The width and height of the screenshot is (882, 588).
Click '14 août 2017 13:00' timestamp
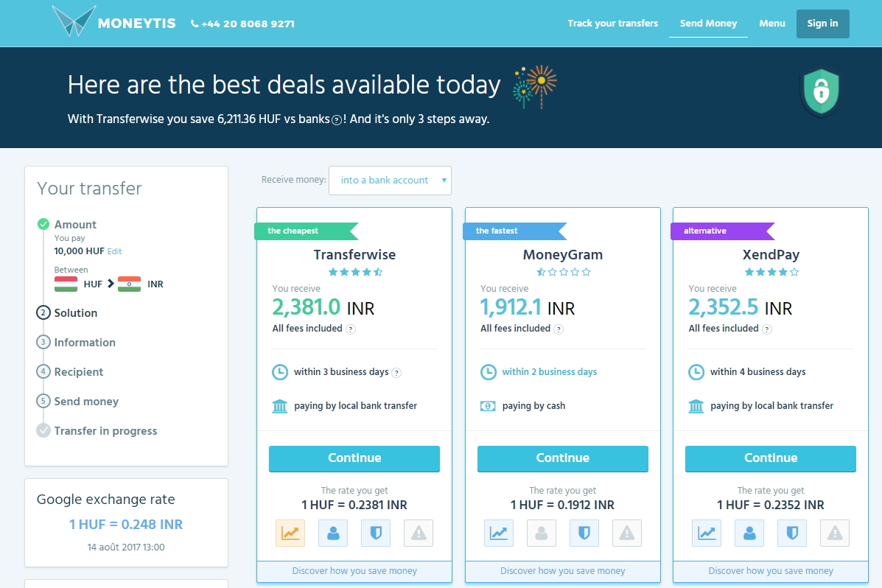click(x=126, y=547)
